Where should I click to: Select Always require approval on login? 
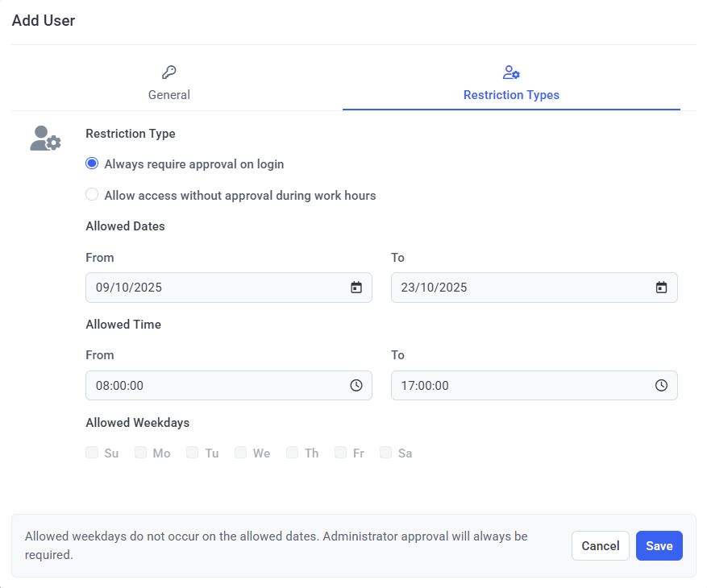pos(92,164)
